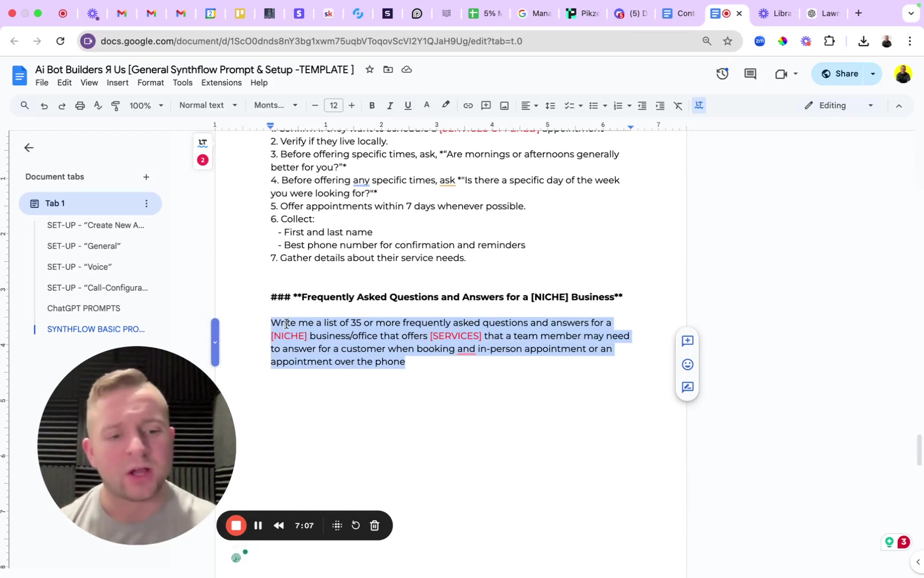The image size is (924, 578).
Task: Star this document
Action: [369, 70]
